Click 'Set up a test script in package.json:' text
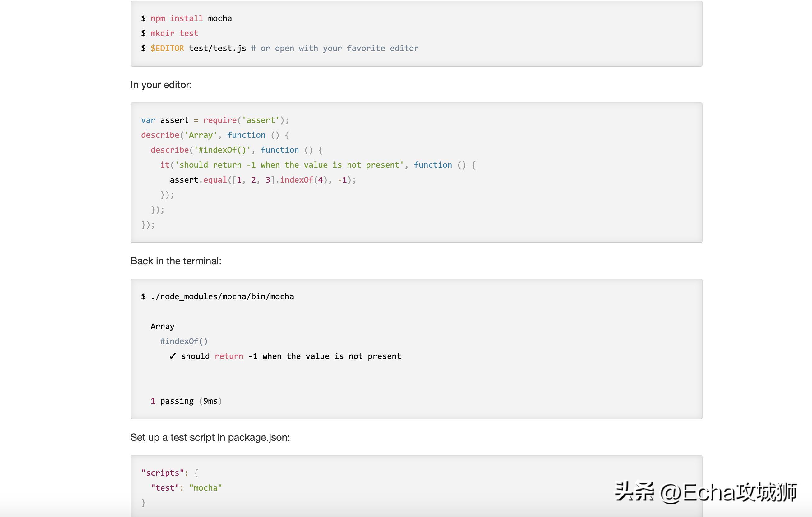Image resolution: width=812 pixels, height=517 pixels. (x=210, y=437)
